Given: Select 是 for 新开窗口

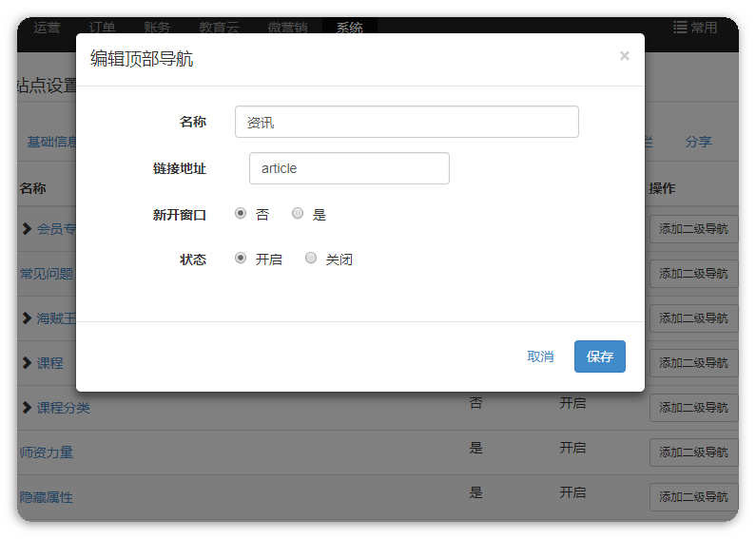Looking at the screenshot, I should (298, 214).
